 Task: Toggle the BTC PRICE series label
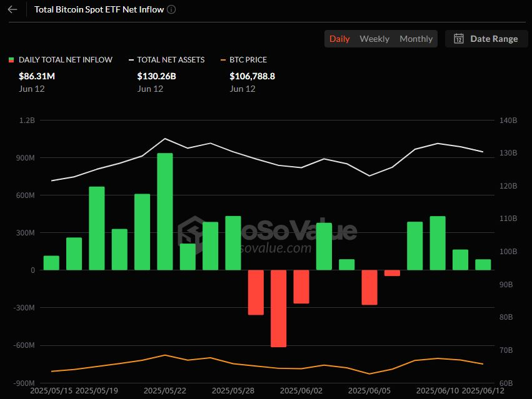(248, 60)
